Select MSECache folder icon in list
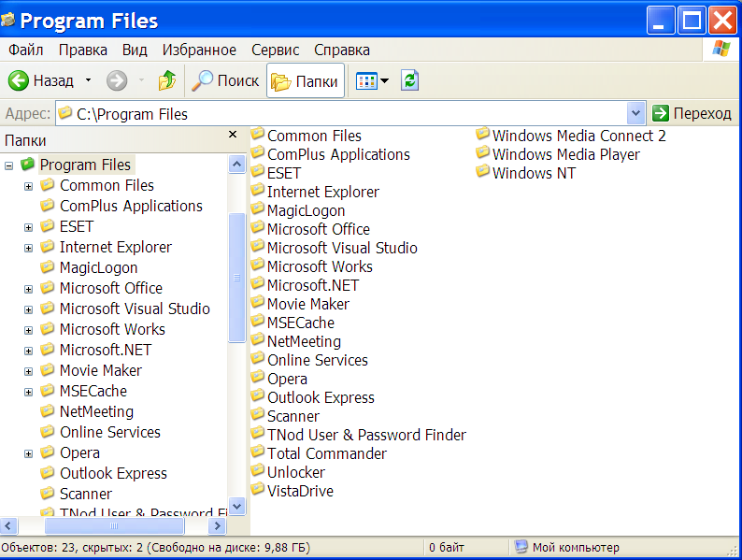742x560 pixels. [x=257, y=321]
